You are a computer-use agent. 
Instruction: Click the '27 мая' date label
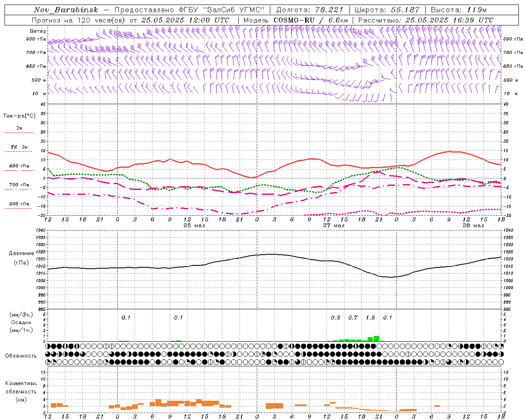(333, 226)
